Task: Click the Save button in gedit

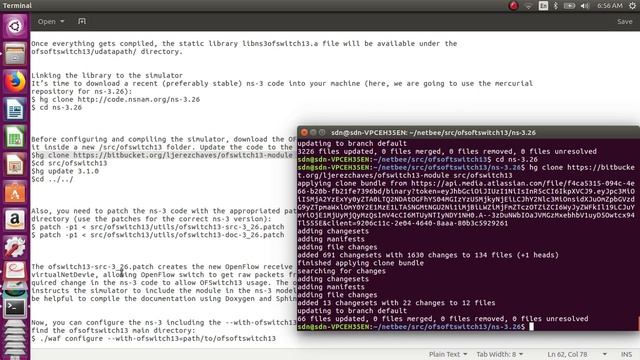Action: pyautogui.click(x=624, y=22)
